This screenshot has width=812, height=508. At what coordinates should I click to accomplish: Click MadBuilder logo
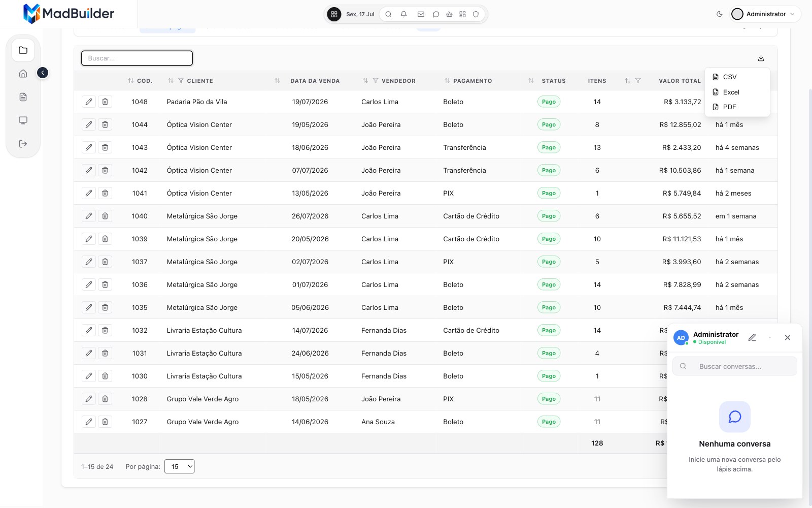click(x=69, y=14)
